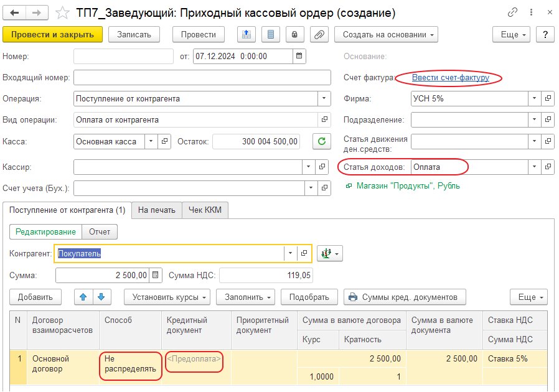Refresh the cash balance with the green arrow

click(322, 141)
